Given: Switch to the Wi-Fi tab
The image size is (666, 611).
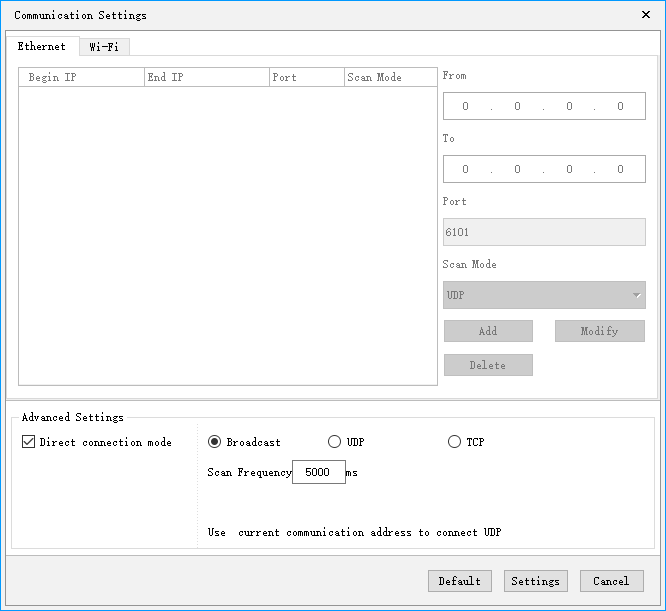Looking at the screenshot, I should [104, 47].
